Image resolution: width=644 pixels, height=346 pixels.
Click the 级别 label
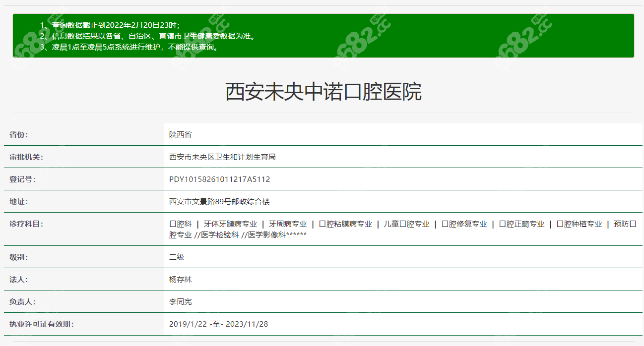(x=19, y=257)
